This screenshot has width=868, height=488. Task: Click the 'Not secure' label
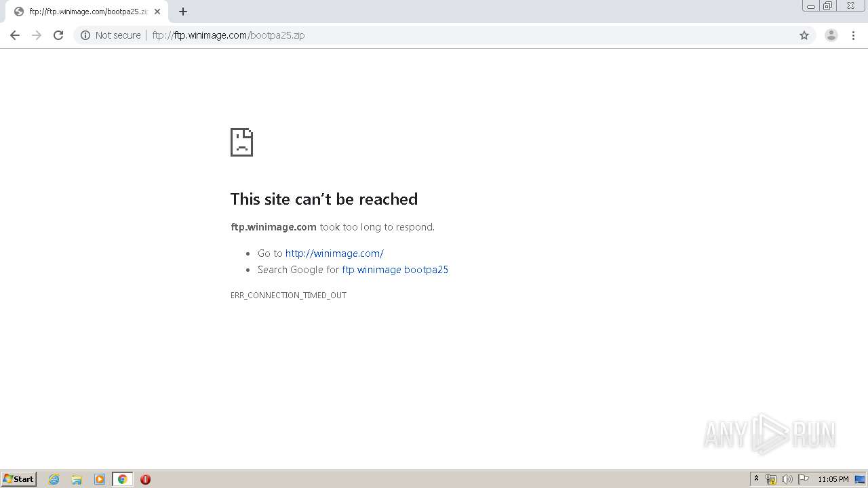[x=118, y=35]
